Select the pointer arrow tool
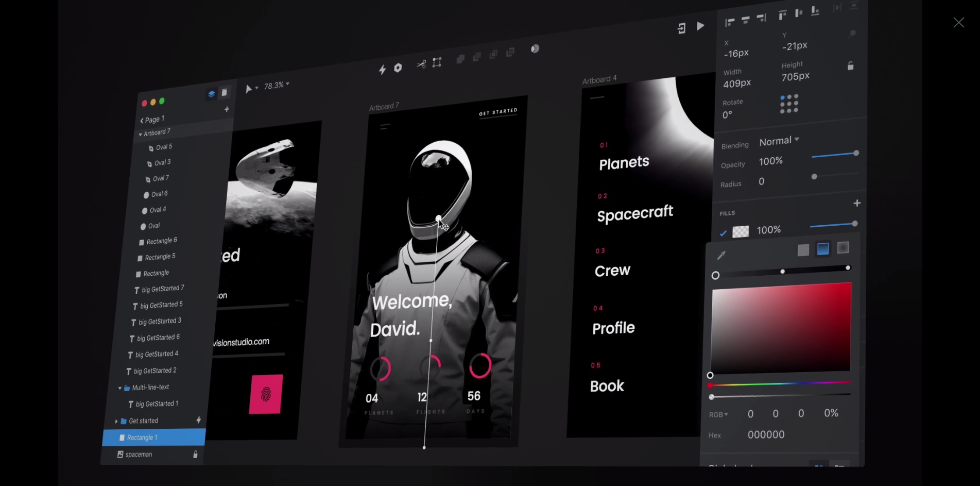The height and width of the screenshot is (486, 980). pos(249,89)
